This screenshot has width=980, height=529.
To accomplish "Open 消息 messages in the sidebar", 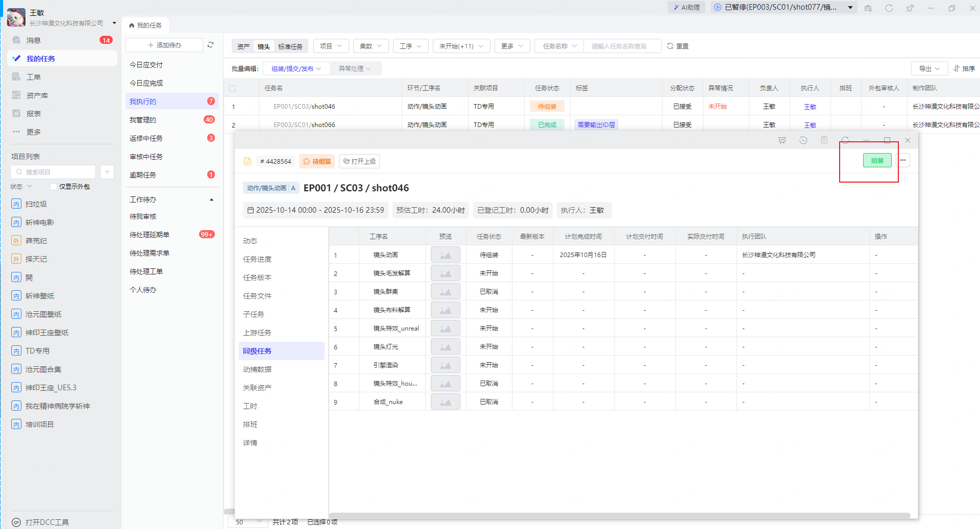I will [x=34, y=40].
